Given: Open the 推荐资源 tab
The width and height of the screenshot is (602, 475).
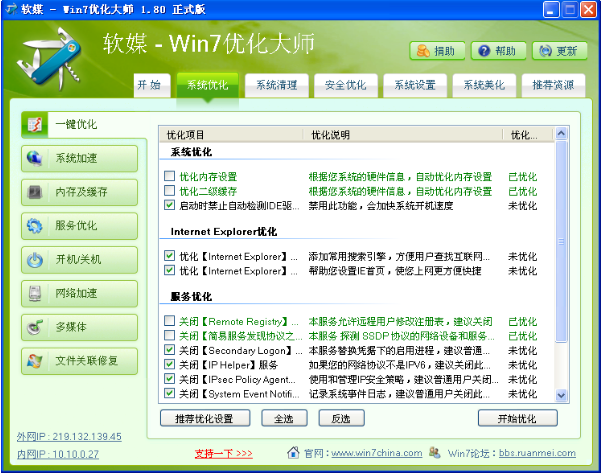Looking at the screenshot, I should coord(553,85).
